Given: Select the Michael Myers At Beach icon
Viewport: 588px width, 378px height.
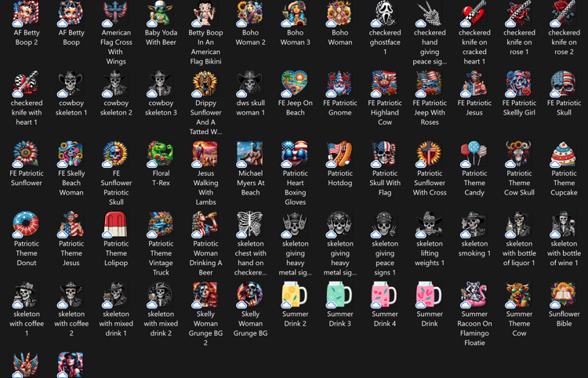Looking at the screenshot, I should coord(250,154).
